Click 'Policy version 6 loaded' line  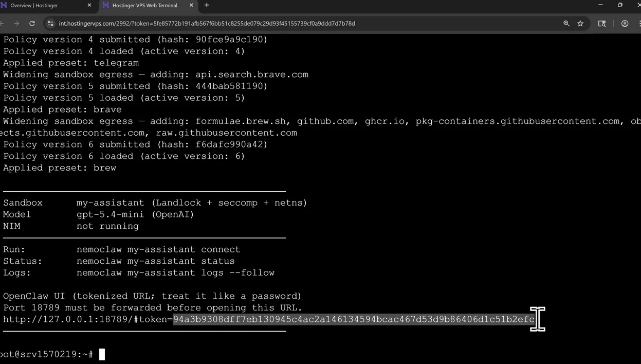click(x=124, y=156)
